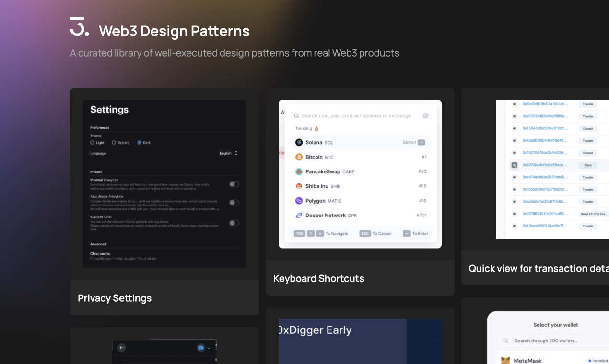Click the Privacy Settings screenshot thumbnail
The image size is (609, 364).
click(164, 184)
